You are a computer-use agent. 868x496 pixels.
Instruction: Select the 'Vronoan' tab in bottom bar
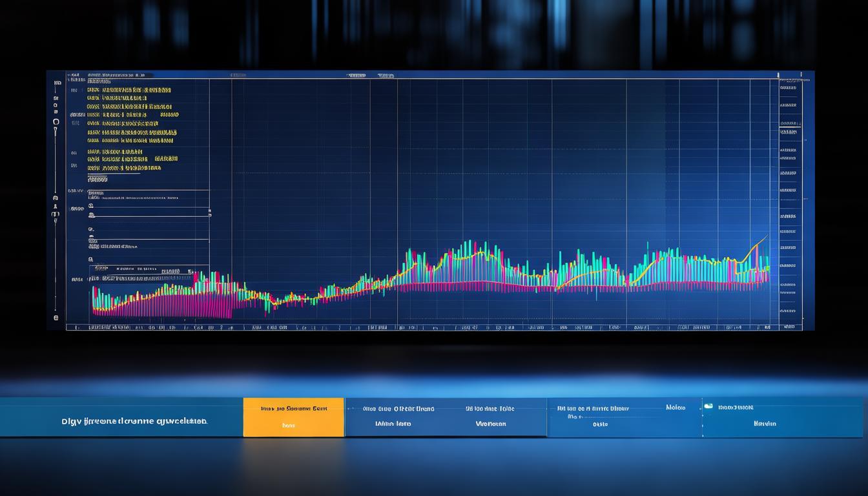click(490, 424)
